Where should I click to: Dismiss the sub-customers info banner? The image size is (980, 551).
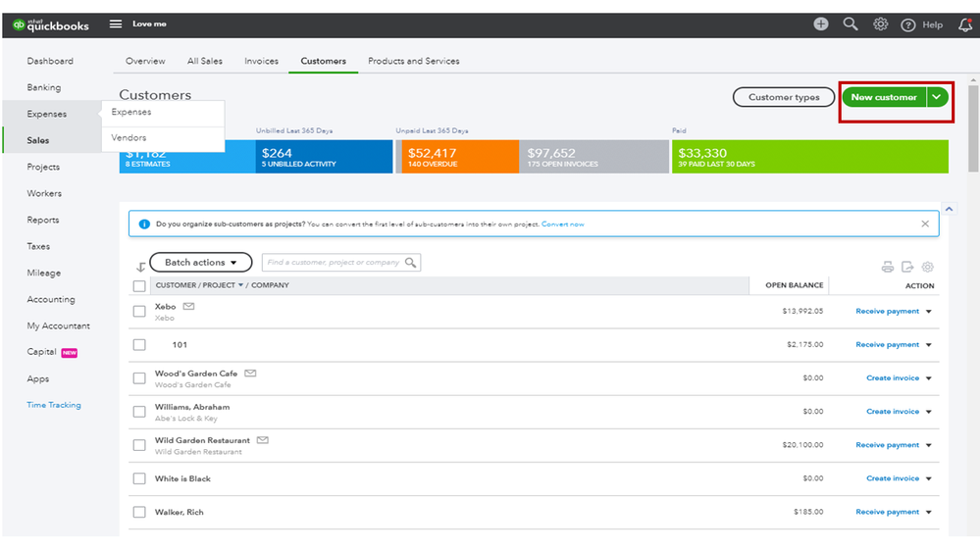pos(925,224)
